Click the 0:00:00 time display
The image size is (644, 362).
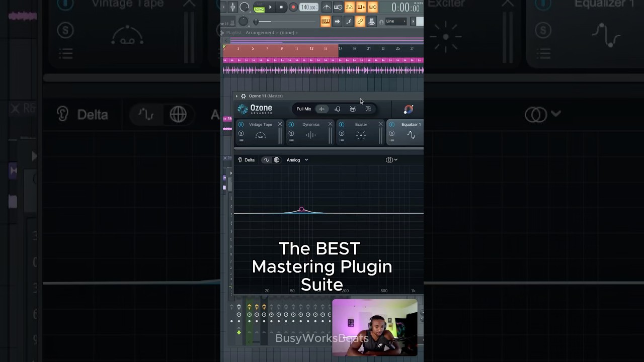point(406,8)
